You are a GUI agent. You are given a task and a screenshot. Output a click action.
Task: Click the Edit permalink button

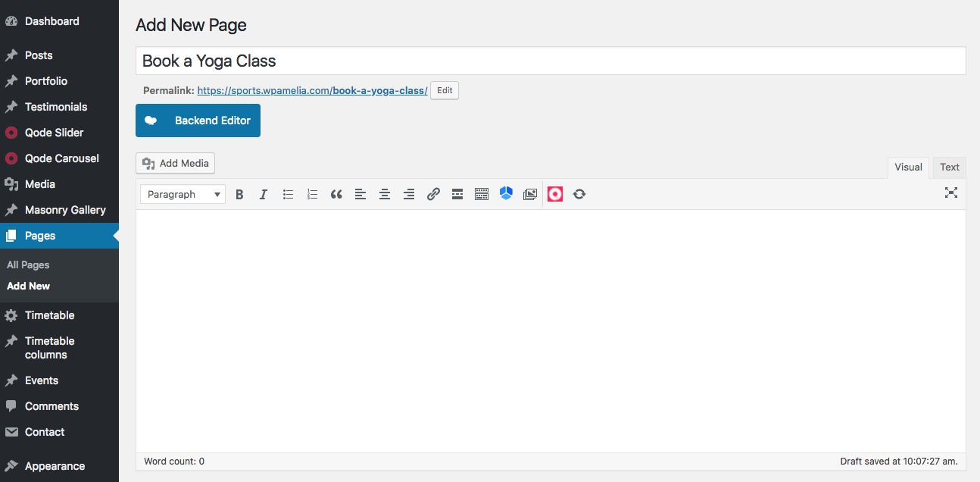tap(445, 90)
